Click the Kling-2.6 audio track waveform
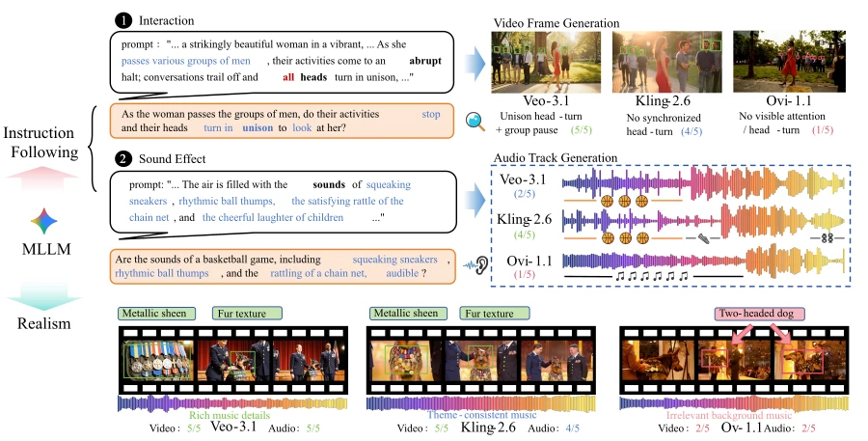Viewport: 868px width, 441px height. 703,220
